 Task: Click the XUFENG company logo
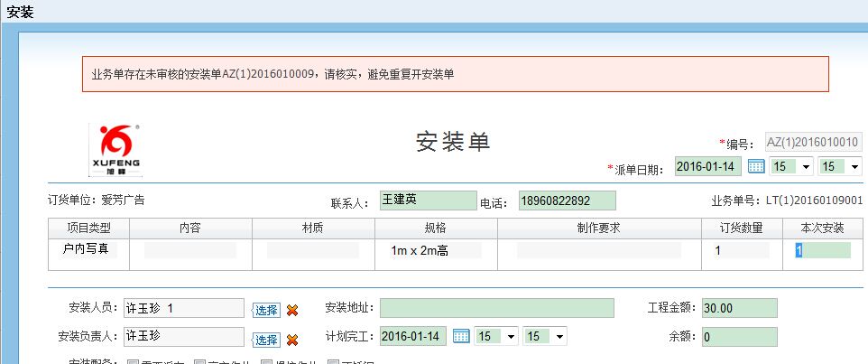tap(116, 150)
